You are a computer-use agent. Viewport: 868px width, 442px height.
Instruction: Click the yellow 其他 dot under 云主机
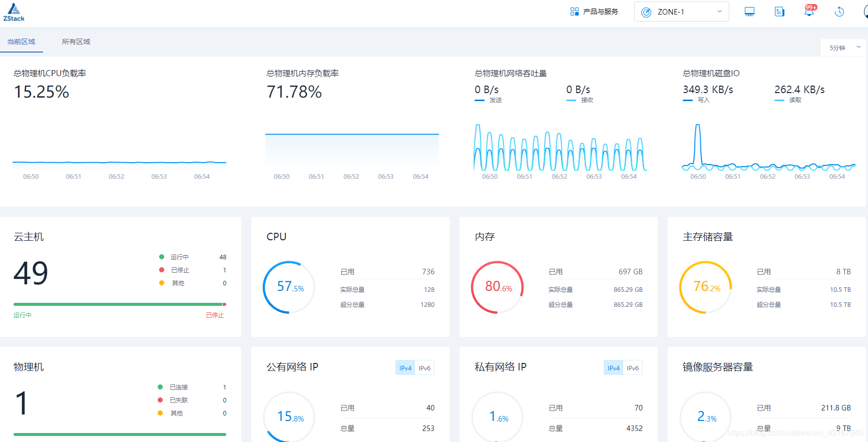[x=162, y=283]
